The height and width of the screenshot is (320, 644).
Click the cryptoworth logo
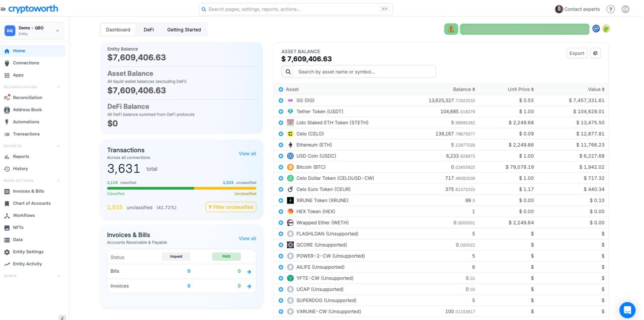pyautogui.click(x=33, y=9)
